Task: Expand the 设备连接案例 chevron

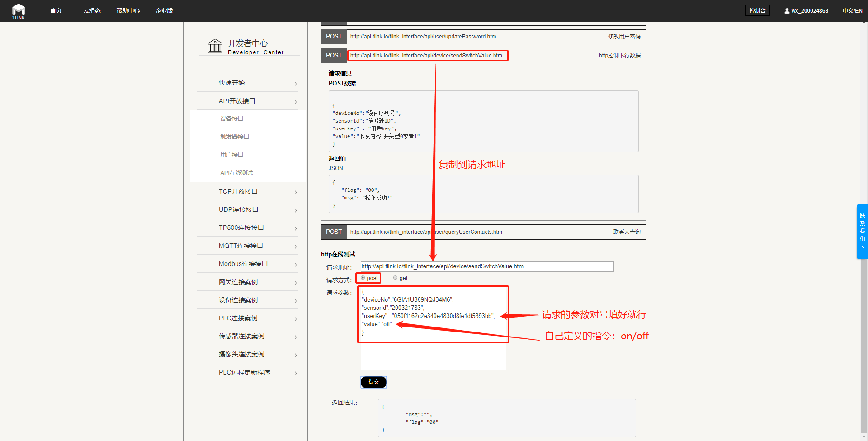Action: 296,301
